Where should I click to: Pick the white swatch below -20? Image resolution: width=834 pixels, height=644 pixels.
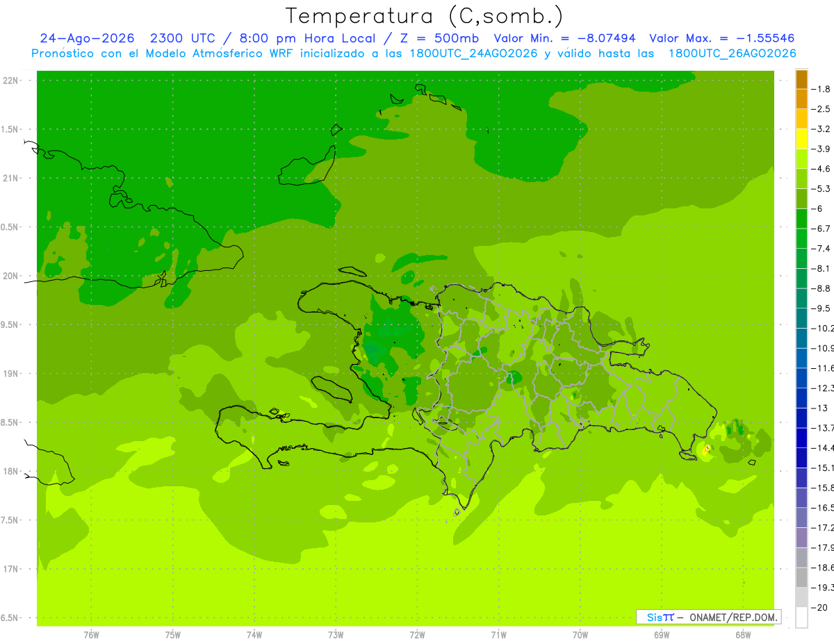(801, 618)
